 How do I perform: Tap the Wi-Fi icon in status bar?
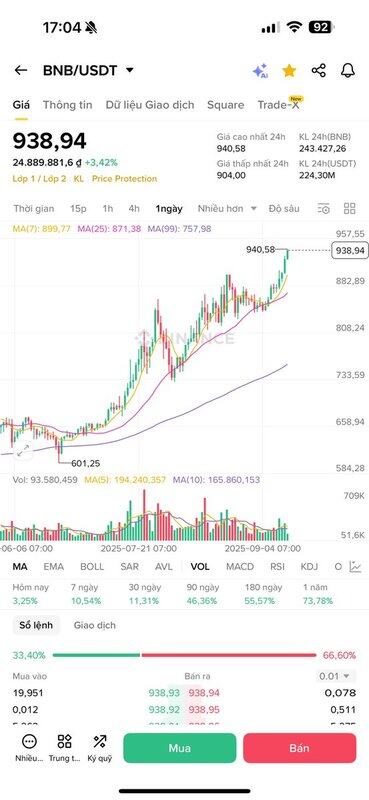[x=293, y=28]
